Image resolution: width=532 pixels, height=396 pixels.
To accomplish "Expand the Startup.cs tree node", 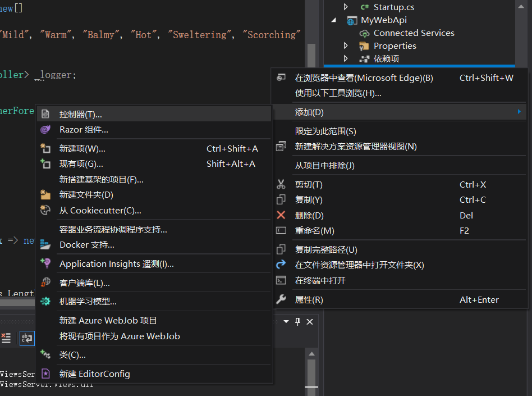I will coord(345,7).
